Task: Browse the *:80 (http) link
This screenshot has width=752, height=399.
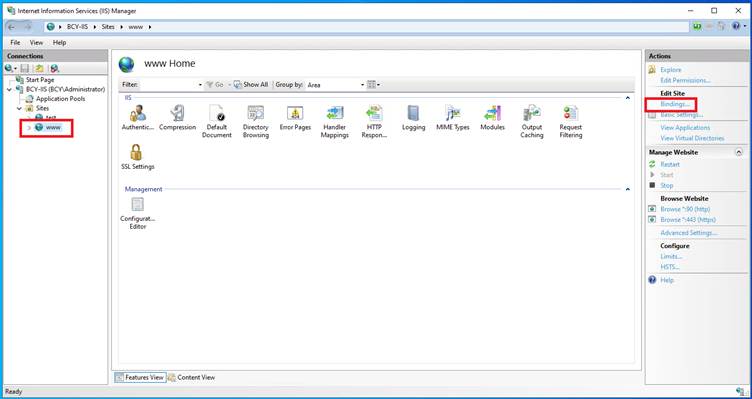Action: point(685,209)
